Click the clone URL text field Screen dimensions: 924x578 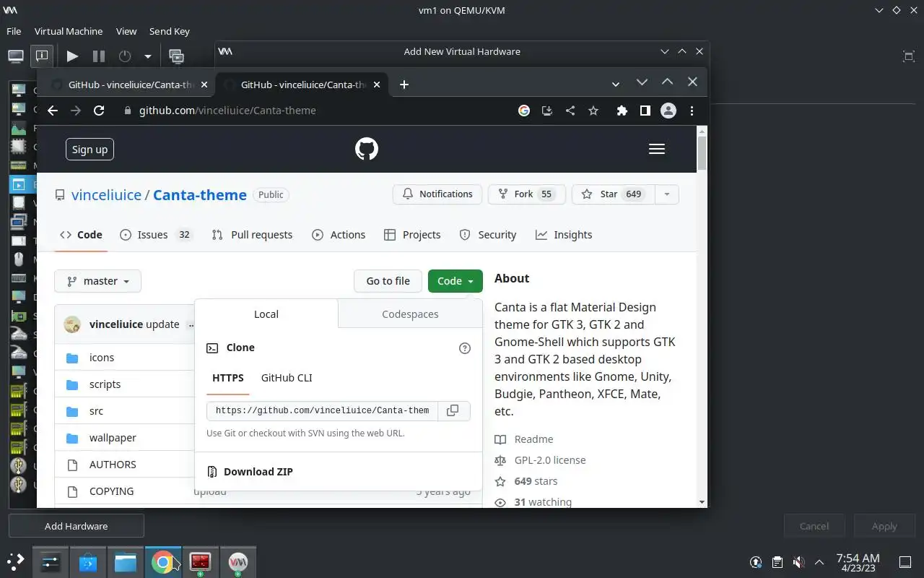point(321,410)
